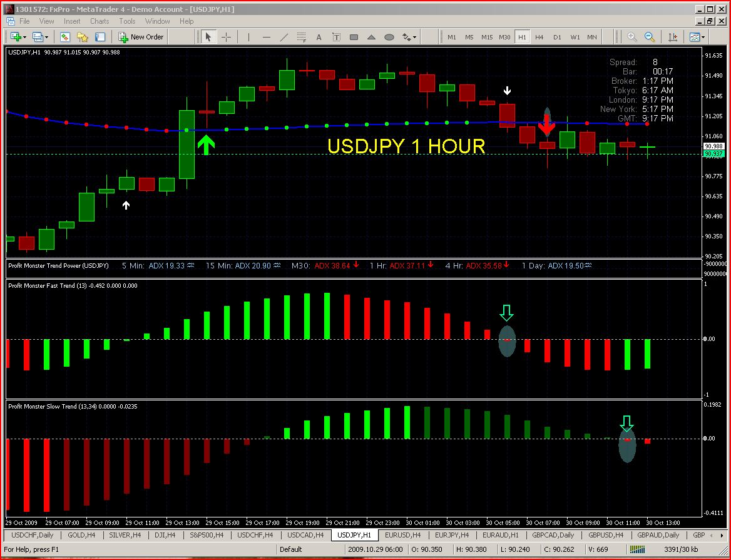Switch to the S&P500,H4 chart tab
The image size is (731, 560).
[207, 535]
